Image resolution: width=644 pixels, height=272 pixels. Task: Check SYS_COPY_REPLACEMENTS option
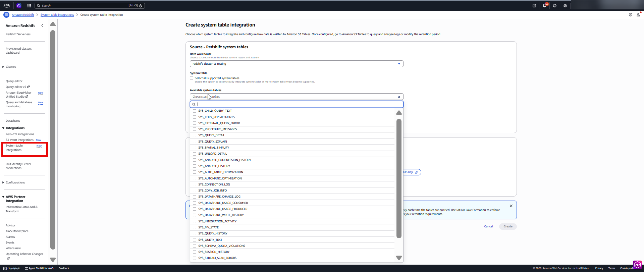pyautogui.click(x=195, y=117)
